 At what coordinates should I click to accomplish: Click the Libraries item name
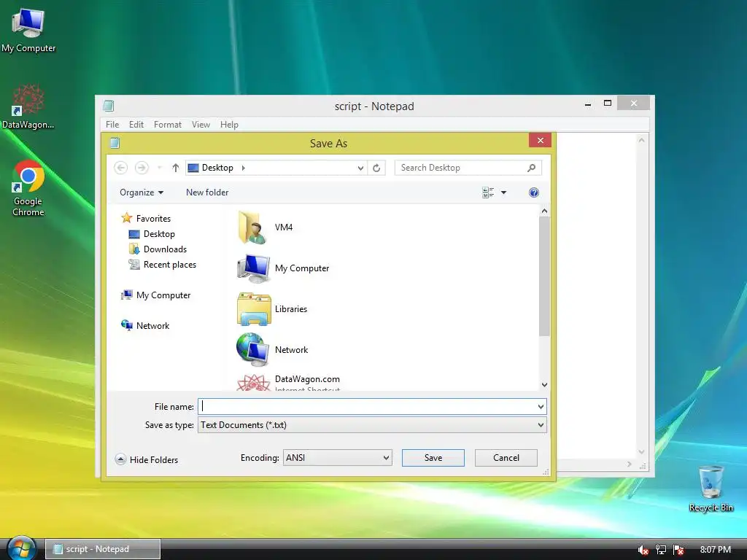[x=291, y=309]
